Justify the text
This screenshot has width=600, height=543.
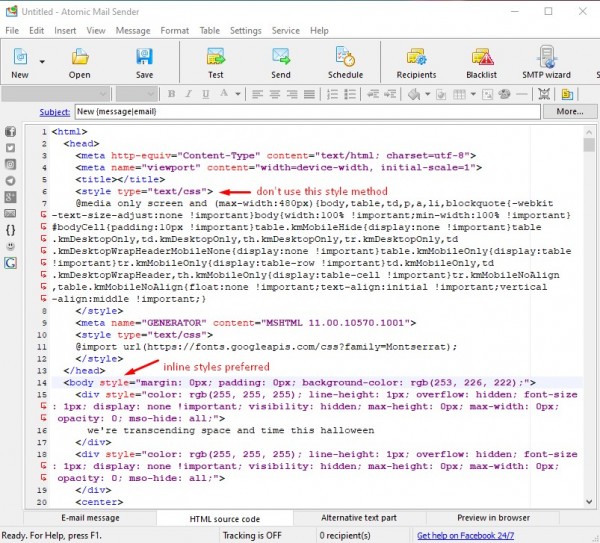(x=309, y=94)
